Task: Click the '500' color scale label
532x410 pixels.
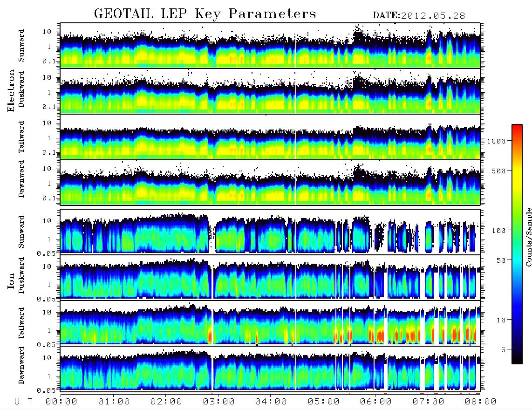Action: (499, 171)
